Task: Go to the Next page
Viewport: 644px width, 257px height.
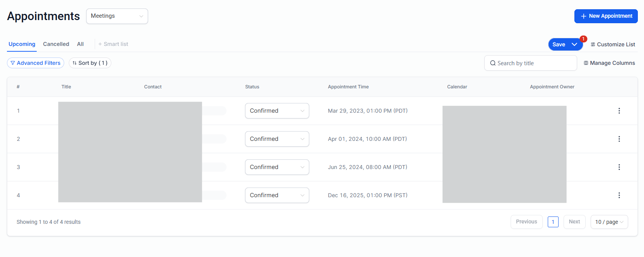Action: pos(574,222)
